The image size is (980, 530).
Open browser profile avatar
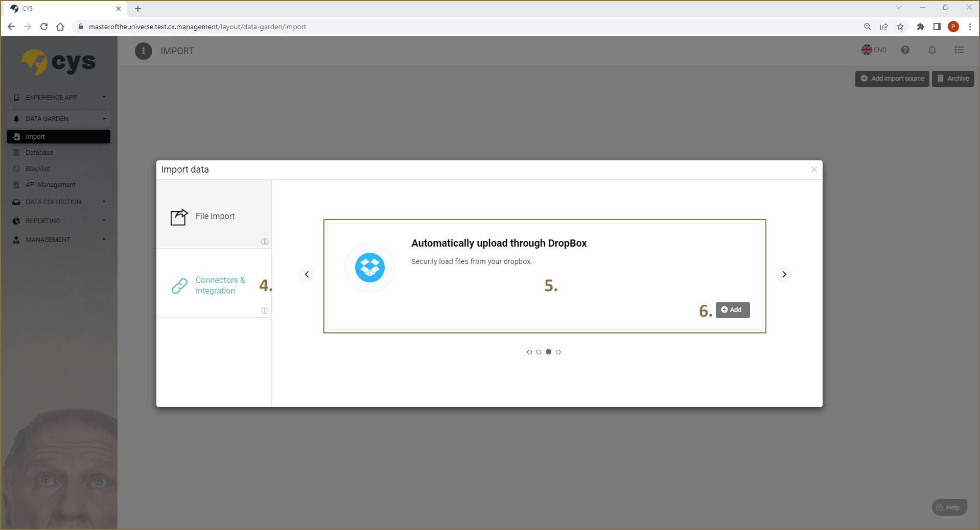[953, 27]
